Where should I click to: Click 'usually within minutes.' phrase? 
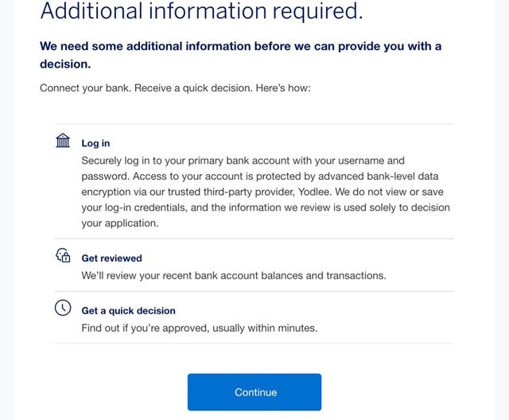click(265, 328)
